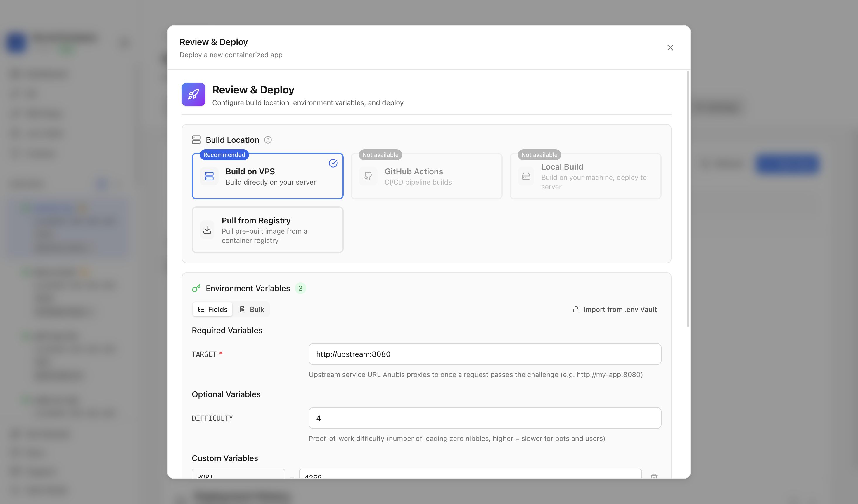Delete the PORT custom variable trash icon

click(x=654, y=476)
